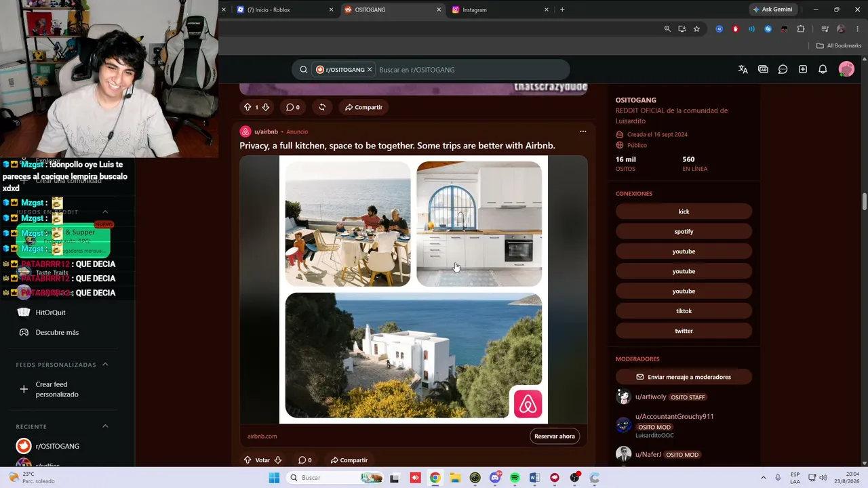Create a new post with plus icon
This screenshot has height=488, width=868.
click(803, 70)
